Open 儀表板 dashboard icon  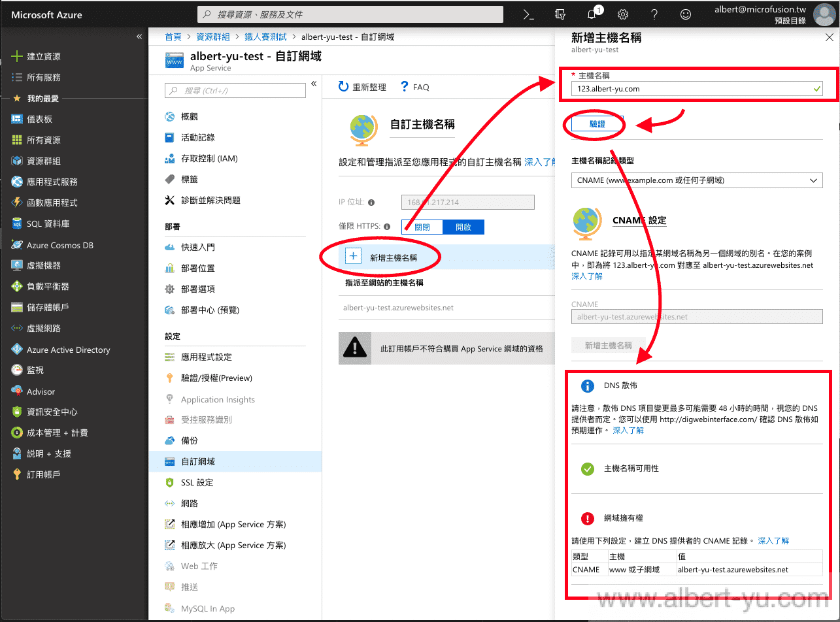pyautogui.click(x=17, y=119)
